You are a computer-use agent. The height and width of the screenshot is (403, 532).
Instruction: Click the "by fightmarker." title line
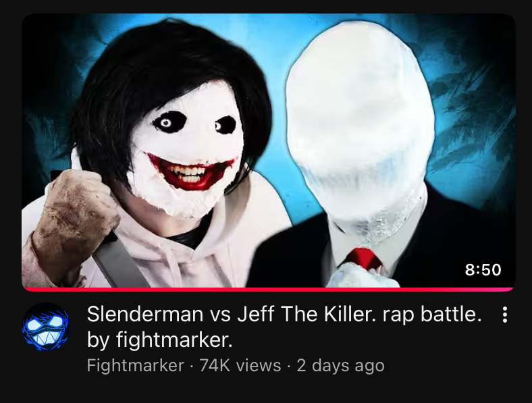(160, 340)
